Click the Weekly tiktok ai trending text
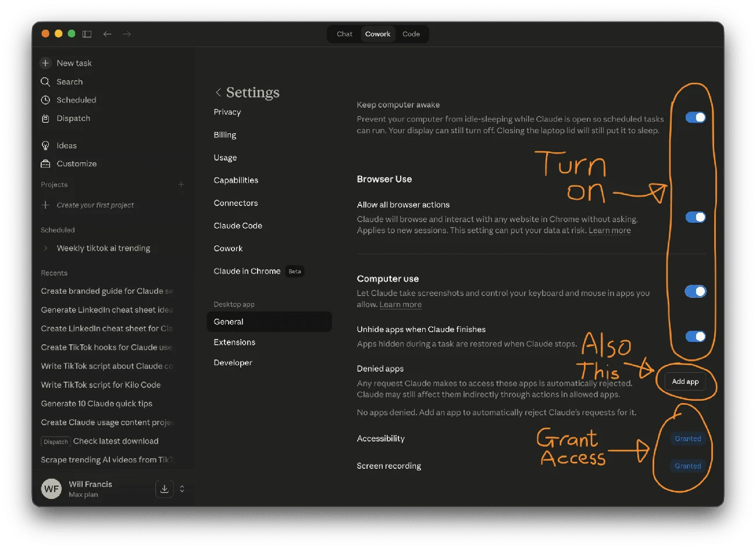 (104, 248)
